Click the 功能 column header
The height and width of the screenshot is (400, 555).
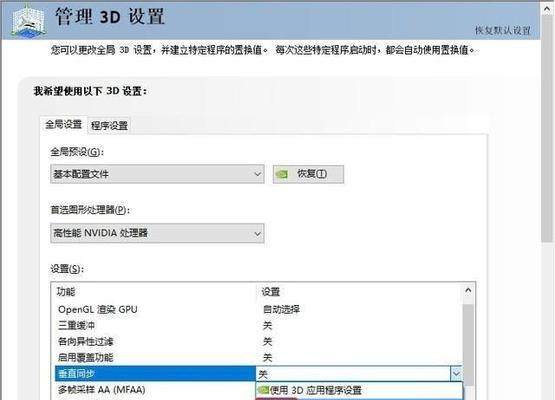coord(66,292)
